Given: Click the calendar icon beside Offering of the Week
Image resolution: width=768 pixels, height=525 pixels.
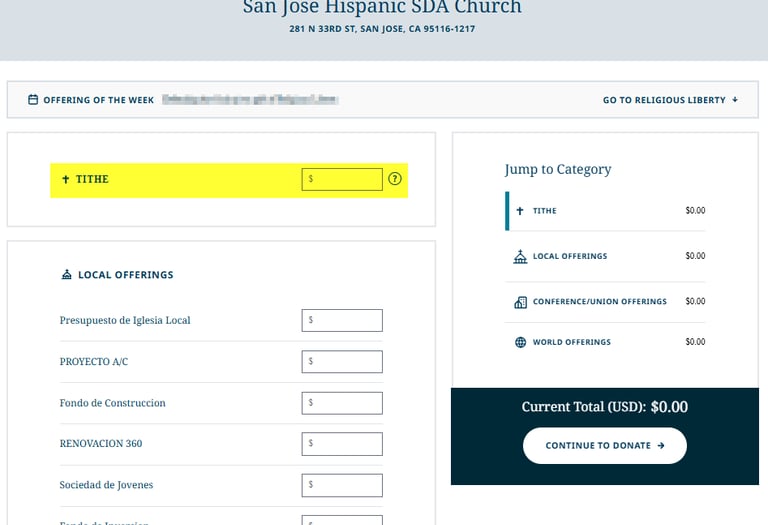Looking at the screenshot, I should 33,99.
